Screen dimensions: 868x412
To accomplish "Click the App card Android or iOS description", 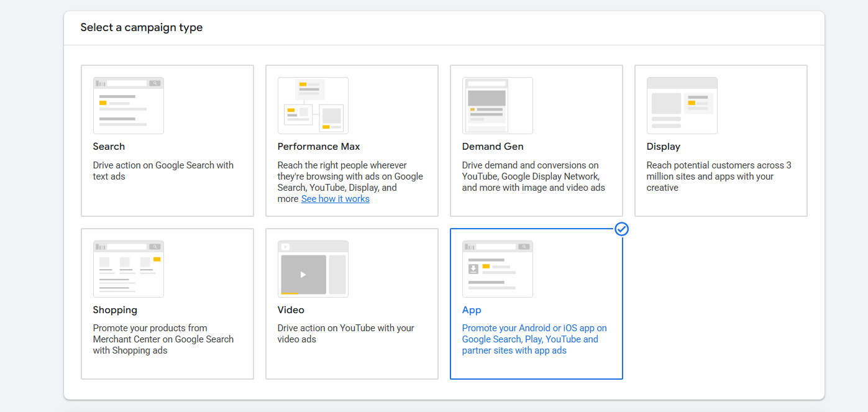I will point(534,339).
